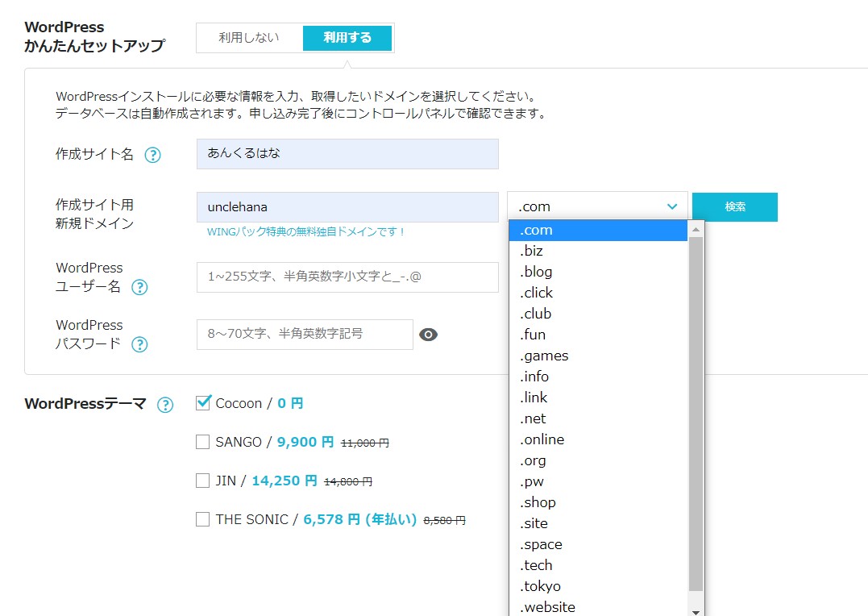Click the dropdown list scroll-up arrow
The height and width of the screenshot is (616, 868).
(696, 229)
